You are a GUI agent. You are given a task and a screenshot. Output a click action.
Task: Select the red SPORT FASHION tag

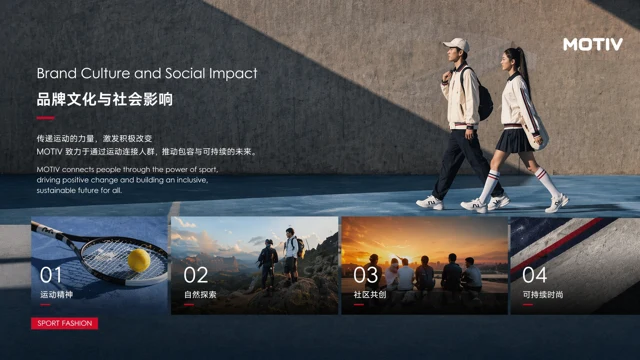tap(64, 323)
